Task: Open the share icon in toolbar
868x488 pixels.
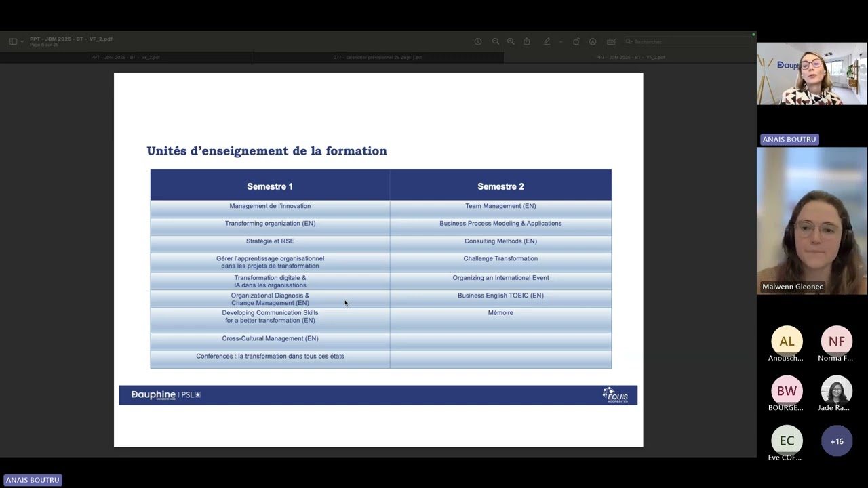Action: click(x=526, y=41)
